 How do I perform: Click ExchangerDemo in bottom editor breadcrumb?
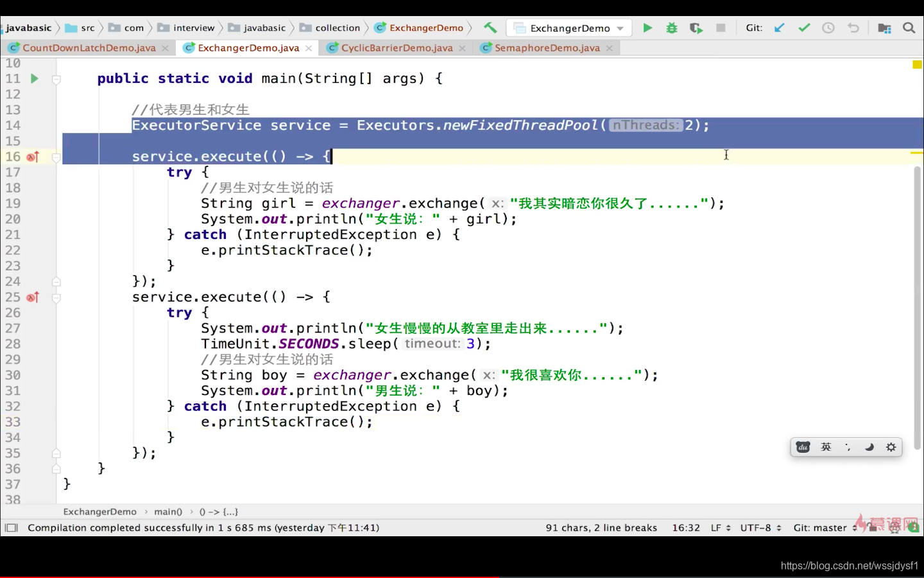tap(99, 512)
